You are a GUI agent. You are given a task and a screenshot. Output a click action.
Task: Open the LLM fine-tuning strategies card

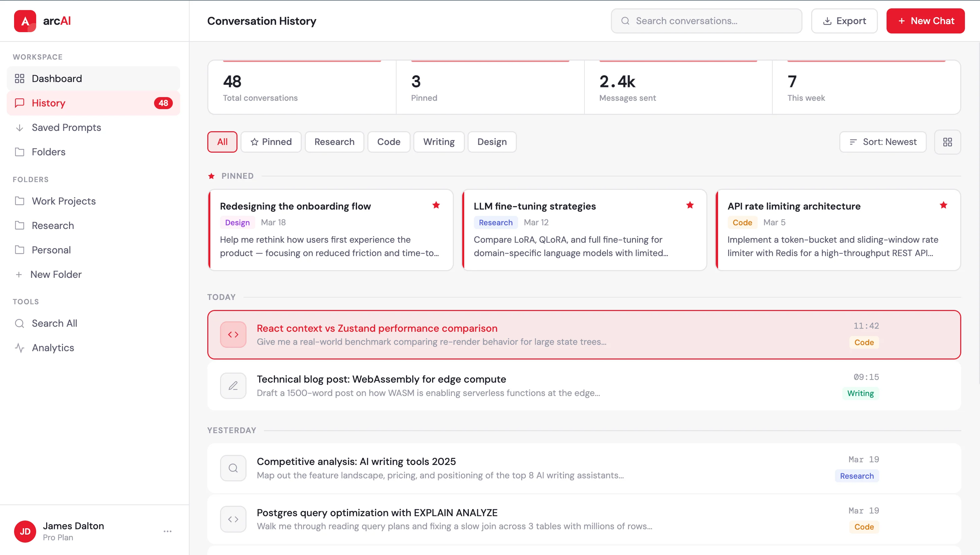[x=584, y=230]
